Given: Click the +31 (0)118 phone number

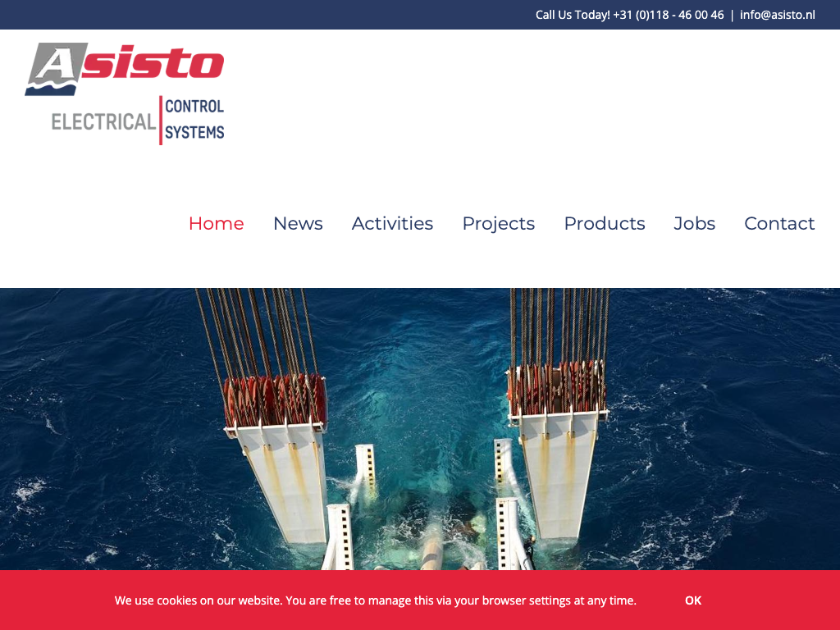Looking at the screenshot, I should tap(668, 15).
